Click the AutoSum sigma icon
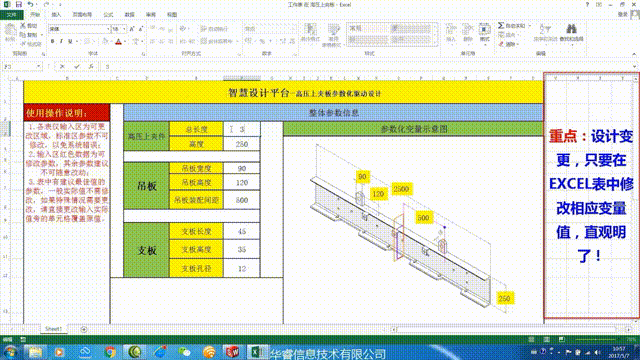This screenshot has width=640, height=360. click(501, 26)
